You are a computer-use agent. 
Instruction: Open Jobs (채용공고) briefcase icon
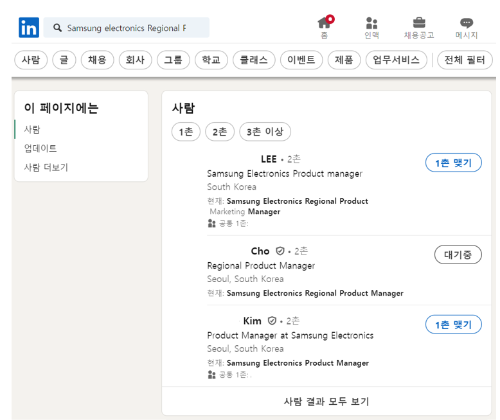tap(419, 23)
